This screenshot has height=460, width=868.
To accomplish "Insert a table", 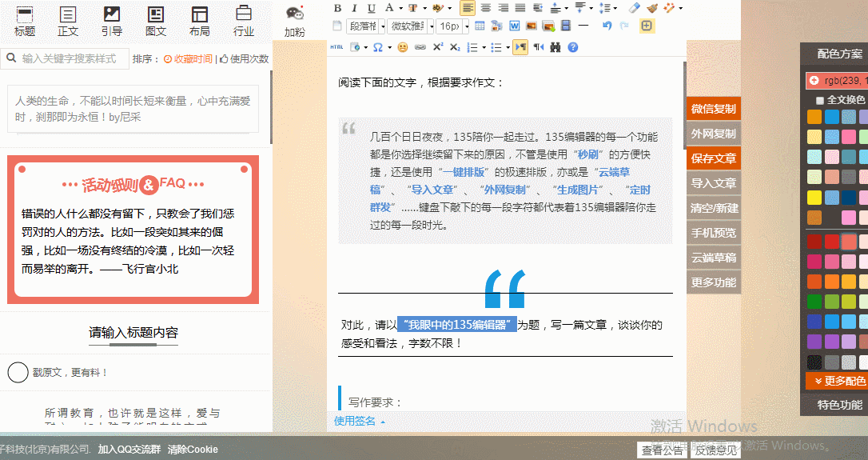I will 480,26.
